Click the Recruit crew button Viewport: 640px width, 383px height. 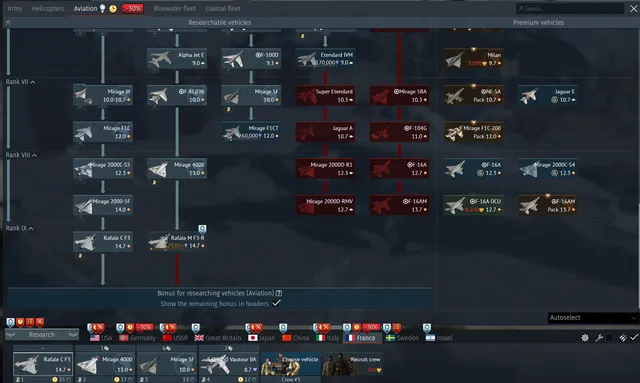[x=352, y=363]
